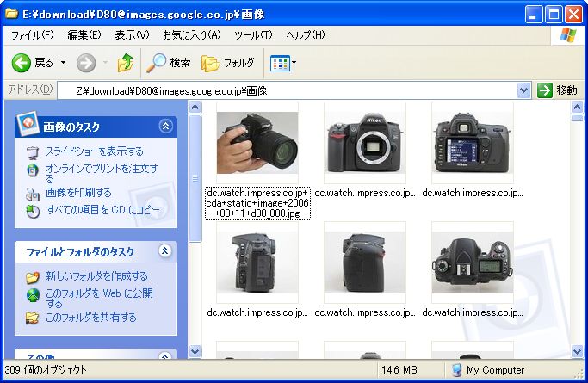The width and height of the screenshot is (588, 383).
Task: Click the slideshow screen icon
Action: point(33,153)
